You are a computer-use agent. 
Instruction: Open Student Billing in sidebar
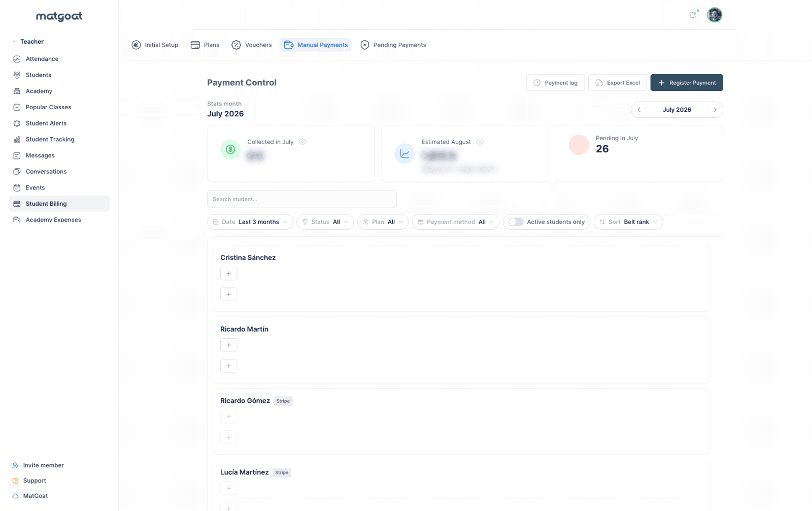point(59,204)
